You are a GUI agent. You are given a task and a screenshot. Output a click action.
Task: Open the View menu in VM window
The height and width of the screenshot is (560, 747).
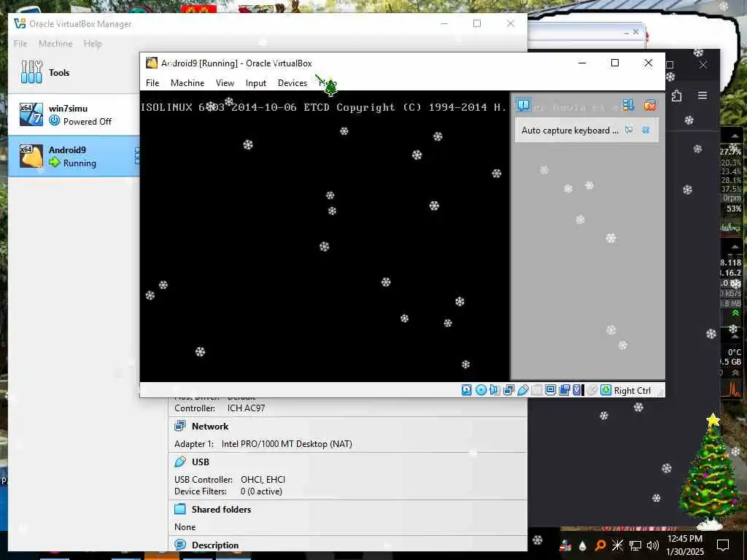[x=225, y=83]
